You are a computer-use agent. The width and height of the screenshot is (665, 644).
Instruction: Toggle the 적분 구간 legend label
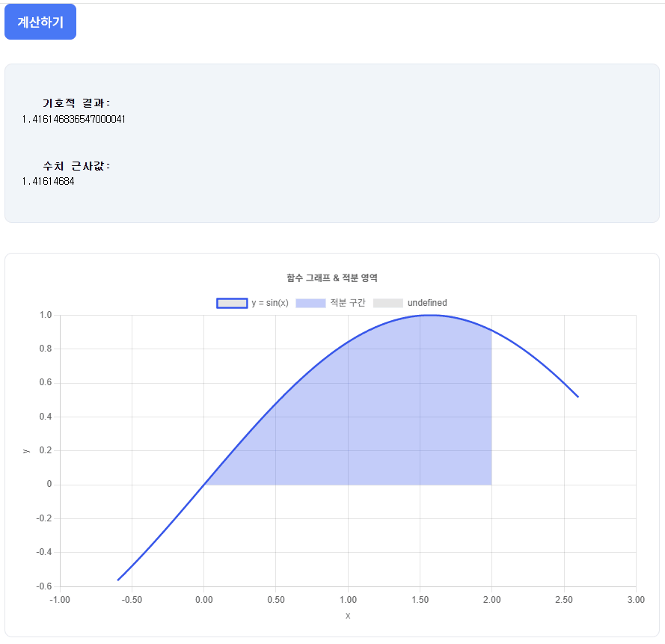point(348,303)
